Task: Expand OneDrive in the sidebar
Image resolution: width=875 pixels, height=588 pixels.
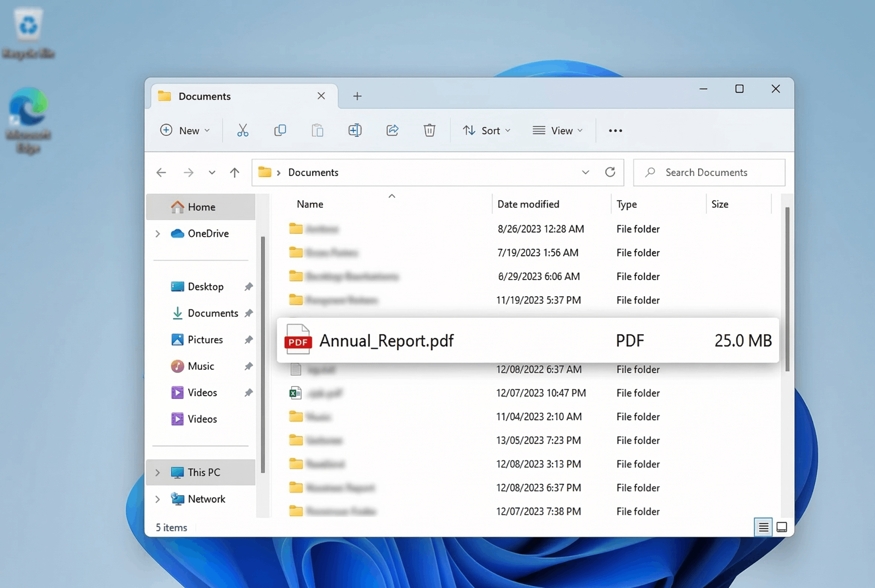Action: [157, 234]
